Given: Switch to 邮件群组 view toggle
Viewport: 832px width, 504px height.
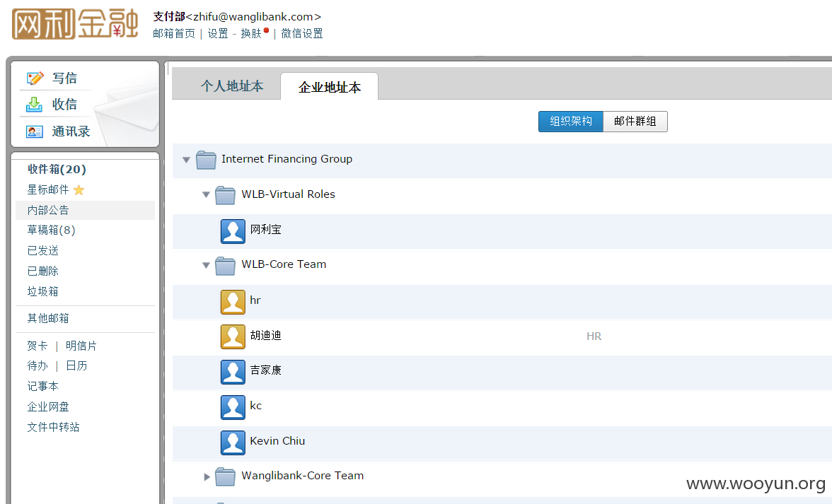Looking at the screenshot, I should (x=635, y=122).
